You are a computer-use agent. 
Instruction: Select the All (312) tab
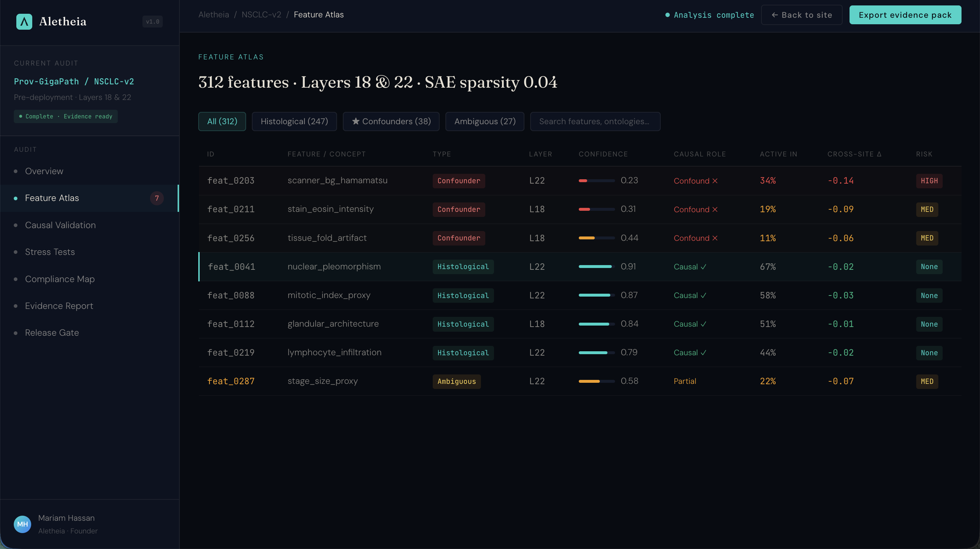pos(222,121)
